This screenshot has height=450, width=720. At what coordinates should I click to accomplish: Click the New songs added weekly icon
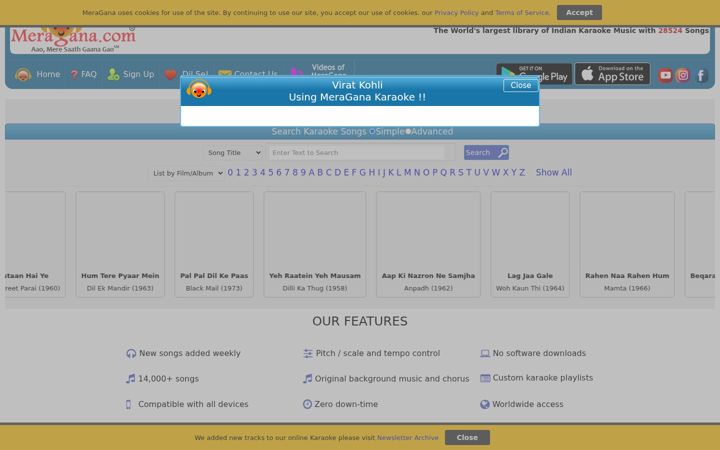(x=131, y=353)
